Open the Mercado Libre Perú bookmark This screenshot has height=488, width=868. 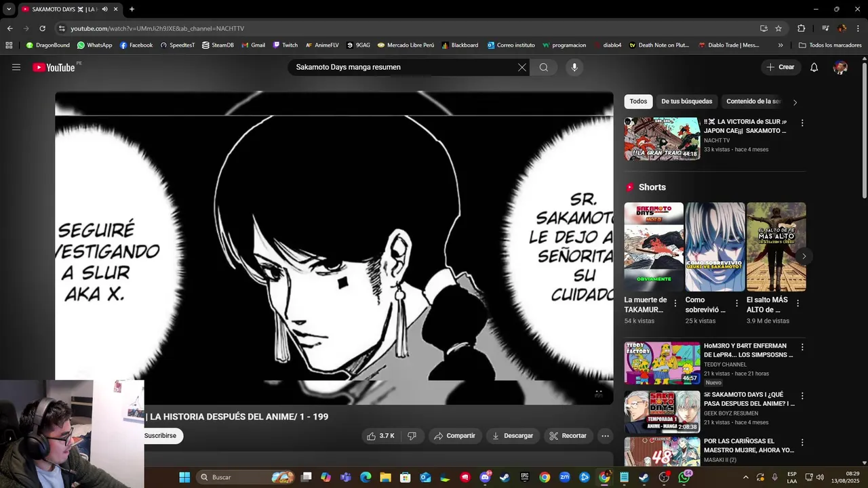pyautogui.click(x=406, y=45)
